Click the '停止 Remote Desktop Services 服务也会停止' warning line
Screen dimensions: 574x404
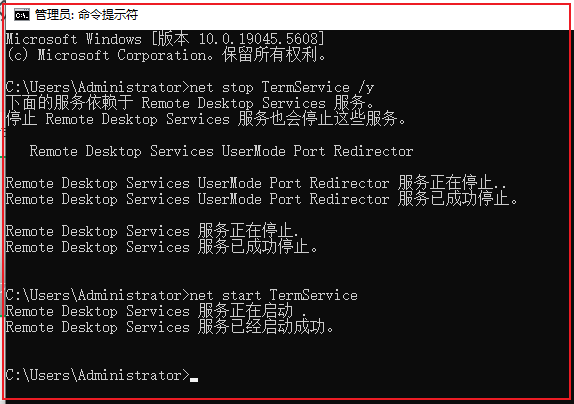pyautogui.click(x=206, y=119)
